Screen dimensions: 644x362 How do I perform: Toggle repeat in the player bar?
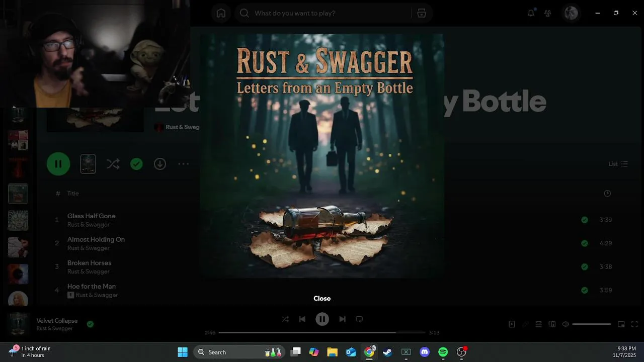point(359,319)
